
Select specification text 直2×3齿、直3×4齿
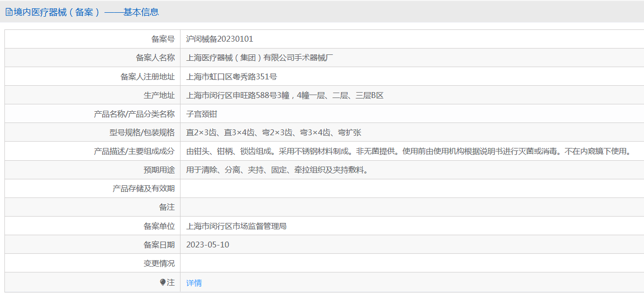tap(220, 133)
